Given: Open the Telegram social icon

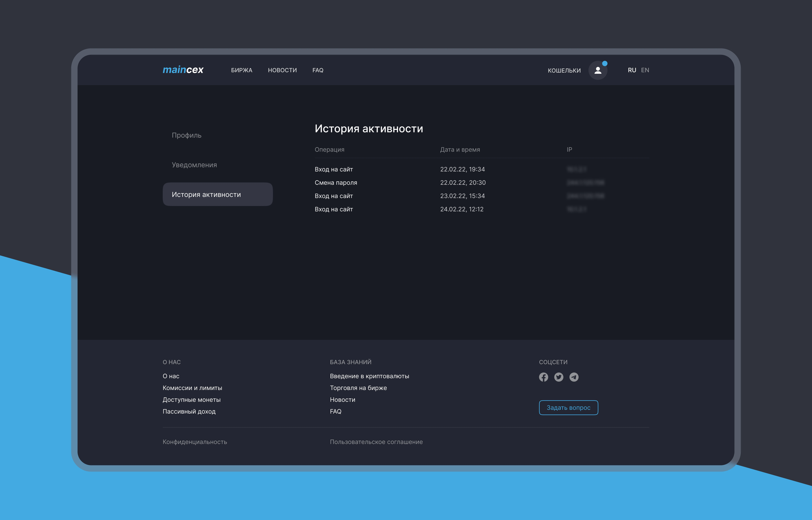Looking at the screenshot, I should click(574, 377).
